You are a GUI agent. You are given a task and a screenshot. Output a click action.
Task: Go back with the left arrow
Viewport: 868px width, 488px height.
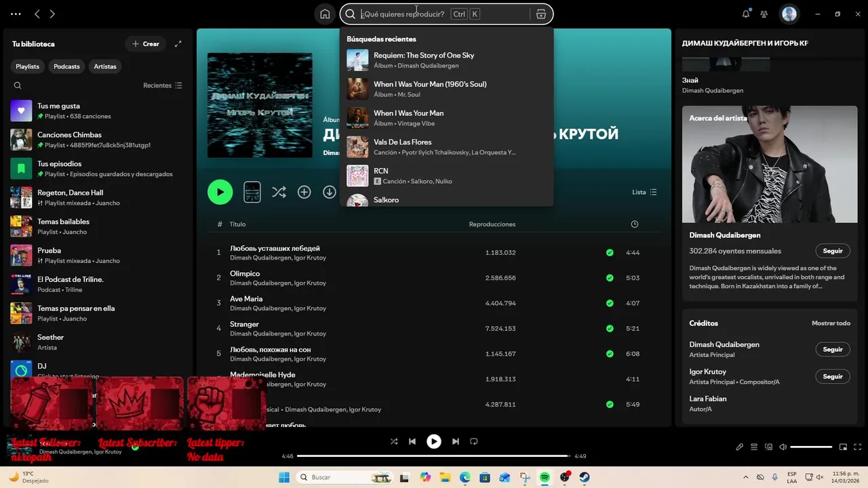[37, 14]
